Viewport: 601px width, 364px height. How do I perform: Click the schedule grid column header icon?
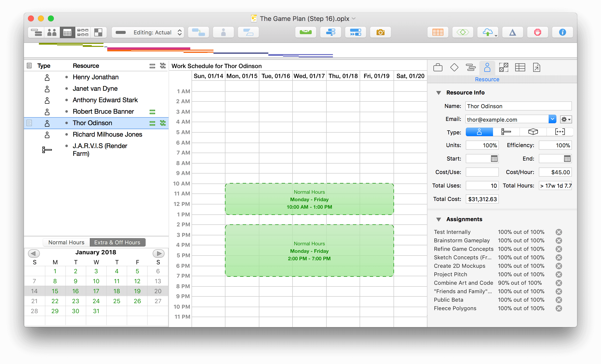[163, 66]
